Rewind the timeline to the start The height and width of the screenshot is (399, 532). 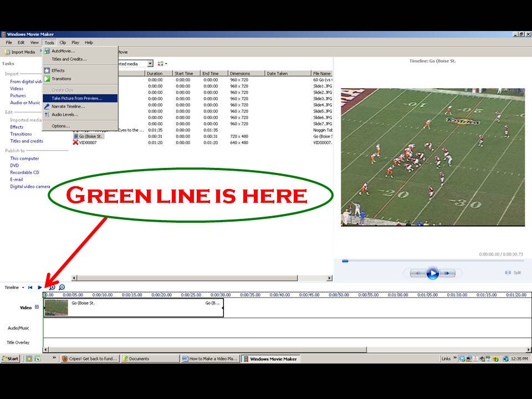[30, 288]
